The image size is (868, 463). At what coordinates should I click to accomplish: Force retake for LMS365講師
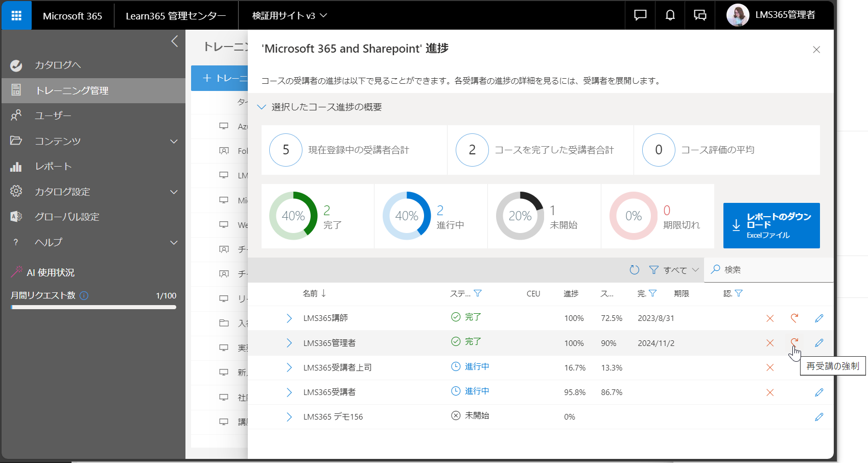pyautogui.click(x=794, y=318)
